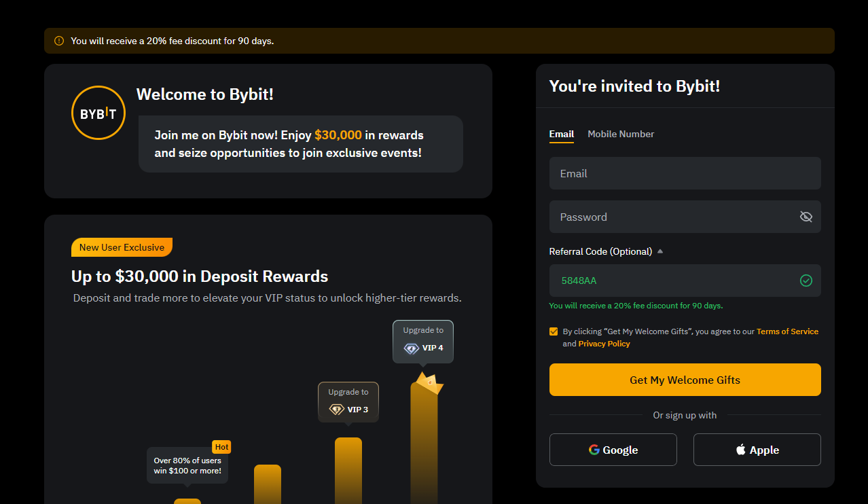Focus the Password input field
This screenshot has height=504, width=868.
(x=685, y=217)
